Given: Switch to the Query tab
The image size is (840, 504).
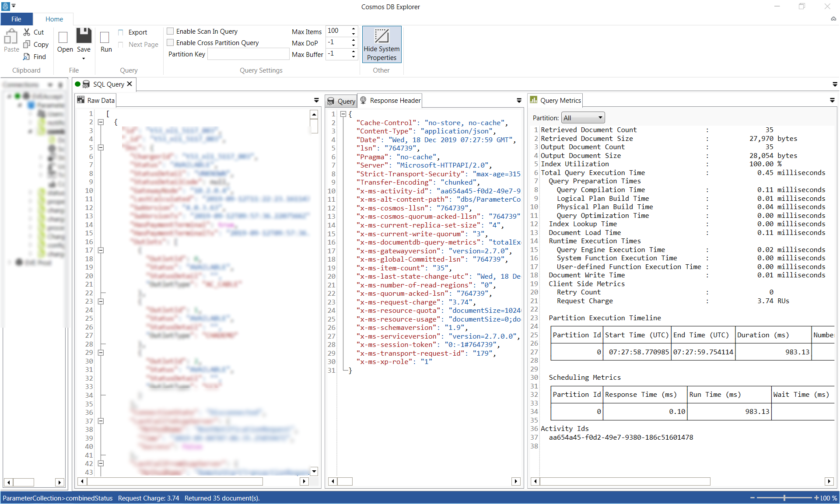Looking at the screenshot, I should (341, 101).
